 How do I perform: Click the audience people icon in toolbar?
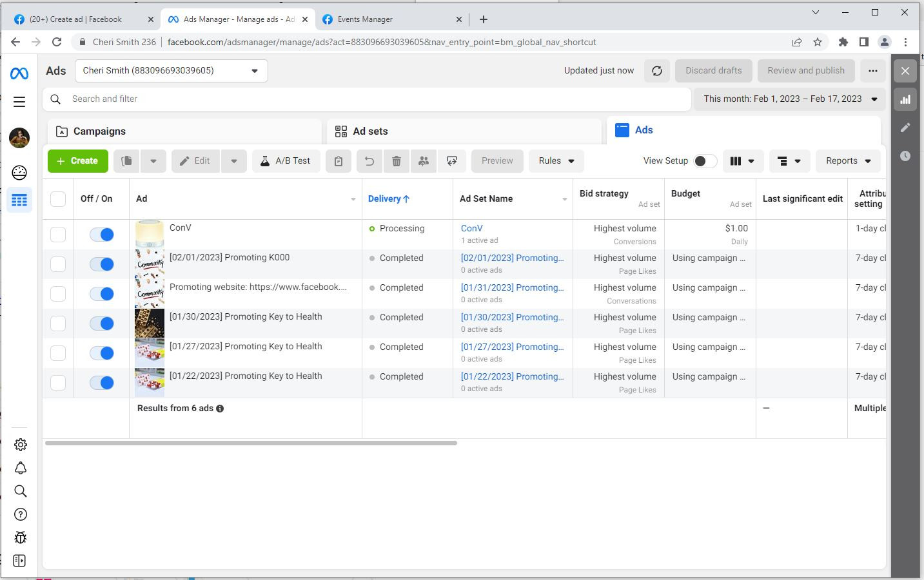(424, 161)
